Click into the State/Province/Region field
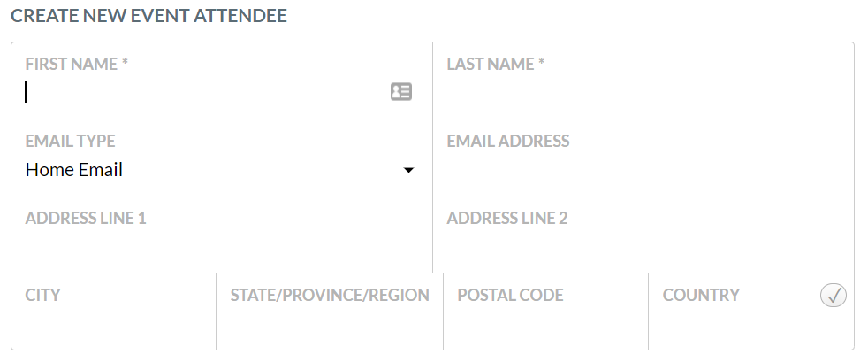This screenshot has width=868, height=362. [x=330, y=324]
